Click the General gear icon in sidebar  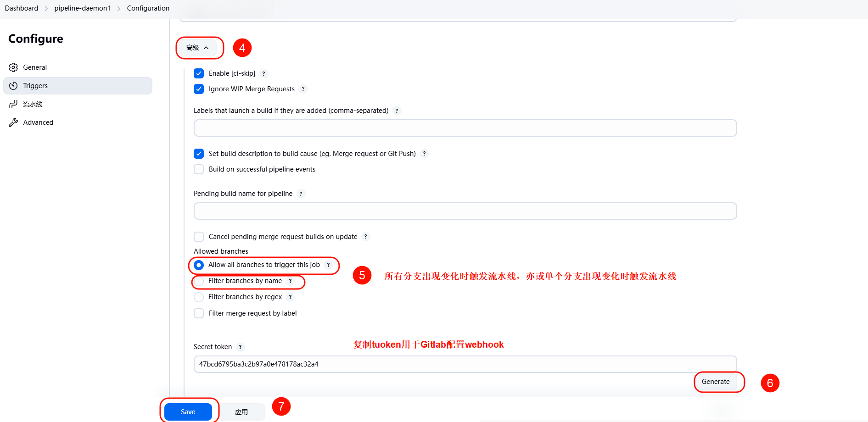[x=13, y=67]
